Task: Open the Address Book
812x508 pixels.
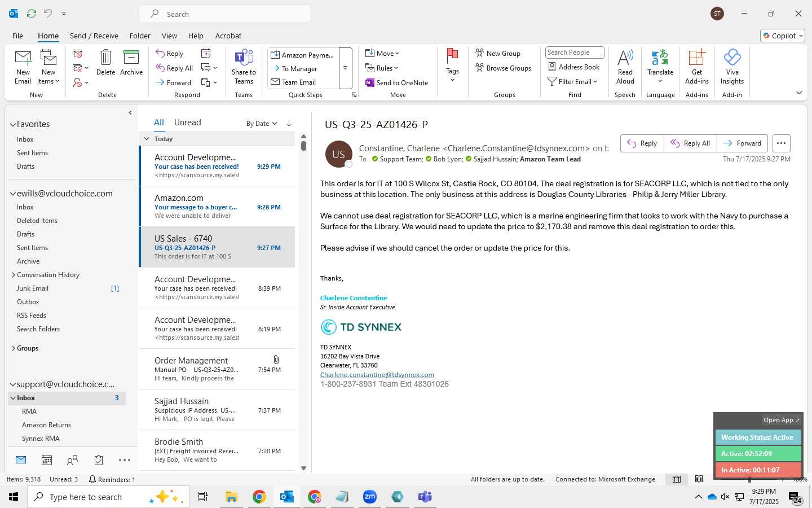Action: pos(574,67)
